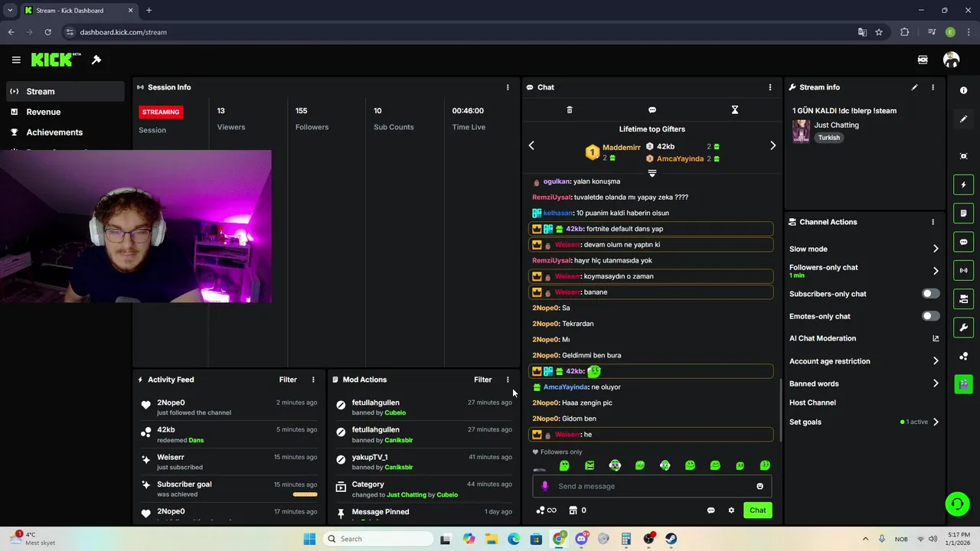Click the speech bubble icon under Chat
980x551 pixels.
(652, 110)
